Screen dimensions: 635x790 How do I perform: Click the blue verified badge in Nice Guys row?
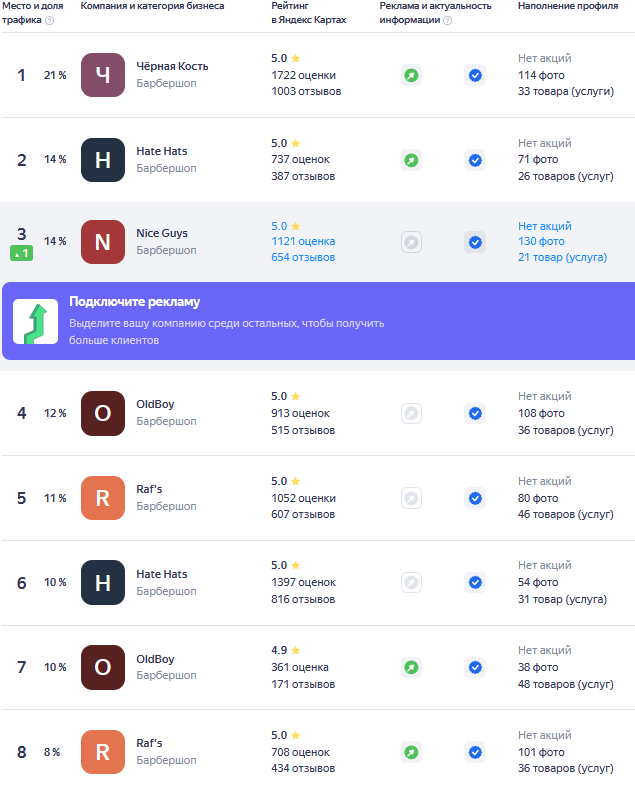pyautogui.click(x=475, y=242)
